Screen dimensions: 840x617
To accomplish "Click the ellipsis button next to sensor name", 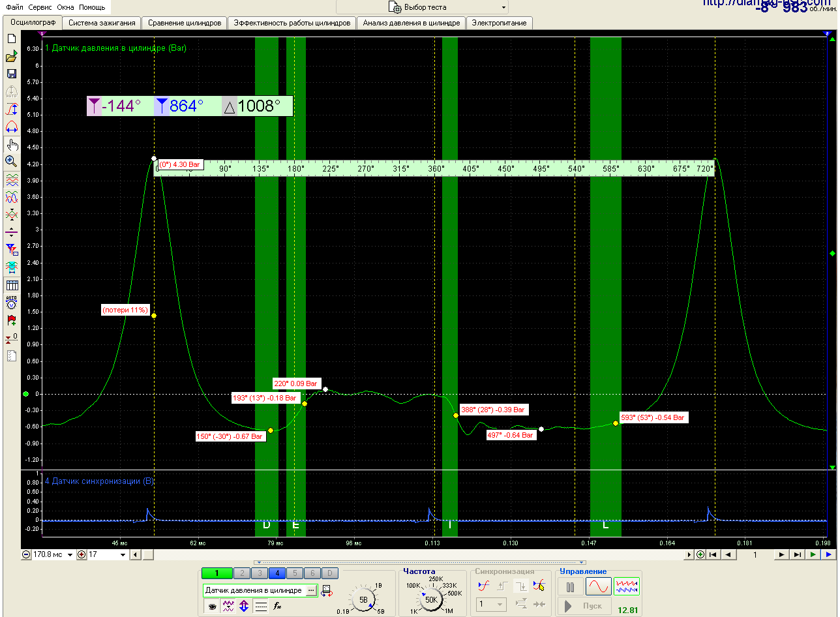I will 311,590.
